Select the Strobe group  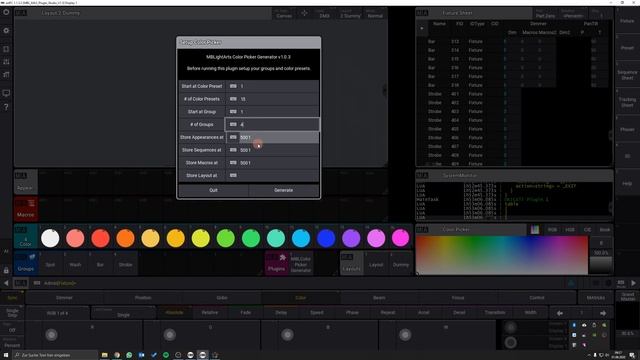125,264
